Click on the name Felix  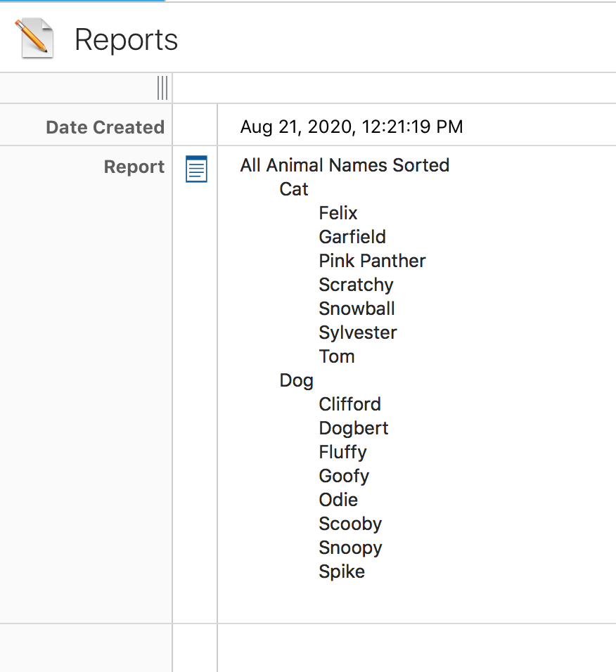click(338, 213)
